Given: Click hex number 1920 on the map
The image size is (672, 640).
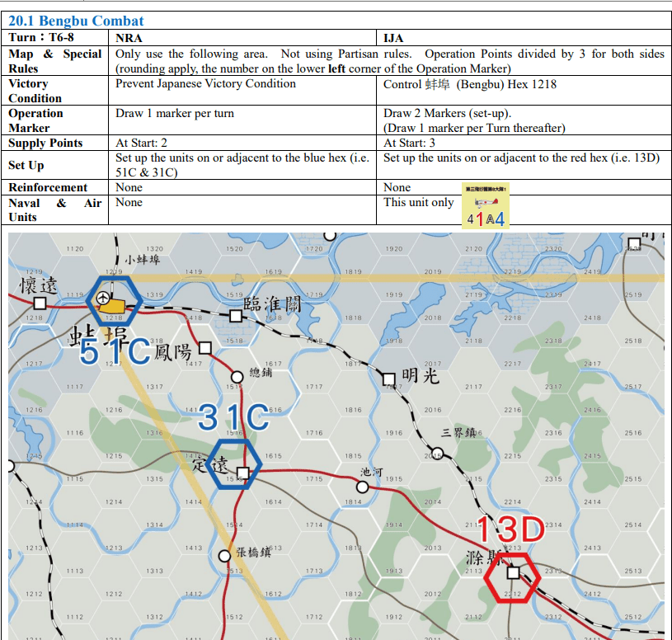Looking at the screenshot, I should (x=394, y=248).
